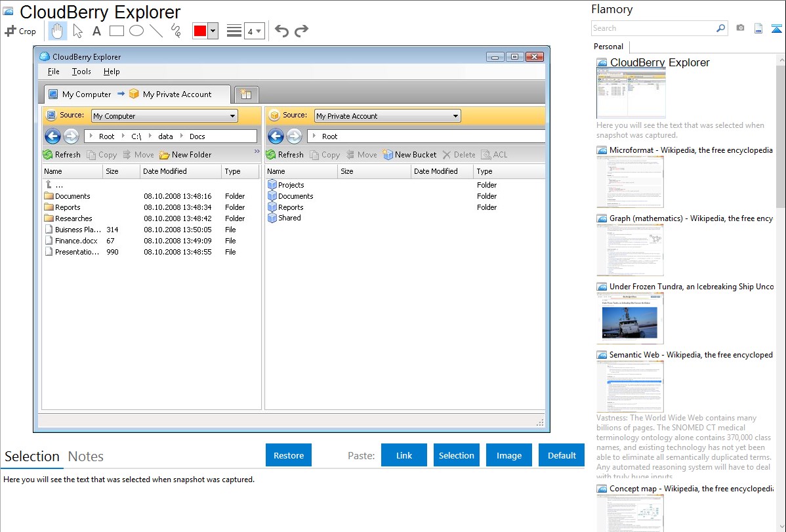This screenshot has width=786, height=532.
Task: Open the line width 4 dropdown
Action: pos(254,31)
